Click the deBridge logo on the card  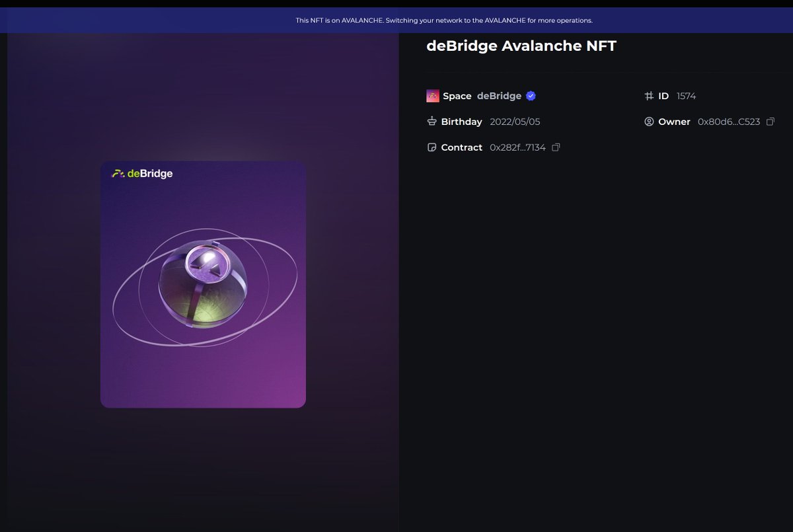pos(142,174)
